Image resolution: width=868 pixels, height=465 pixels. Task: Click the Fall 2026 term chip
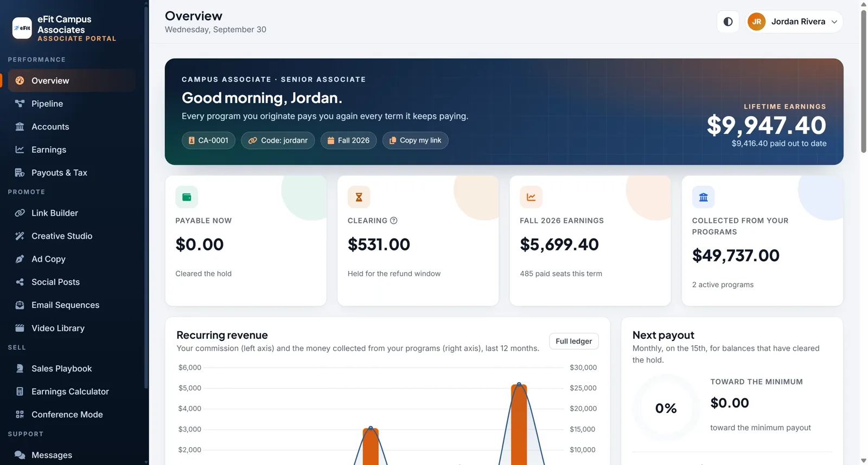coord(348,140)
